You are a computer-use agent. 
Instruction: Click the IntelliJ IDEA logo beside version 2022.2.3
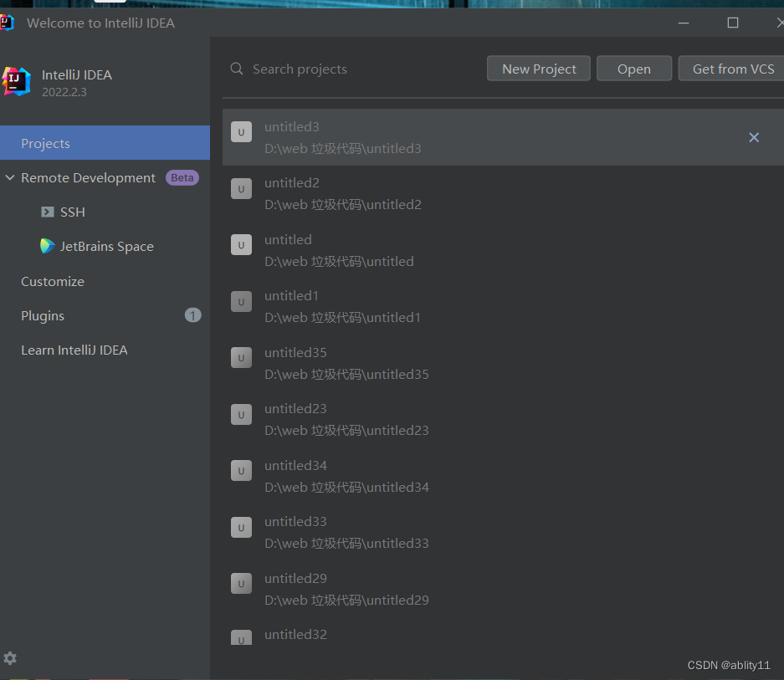[x=17, y=81]
